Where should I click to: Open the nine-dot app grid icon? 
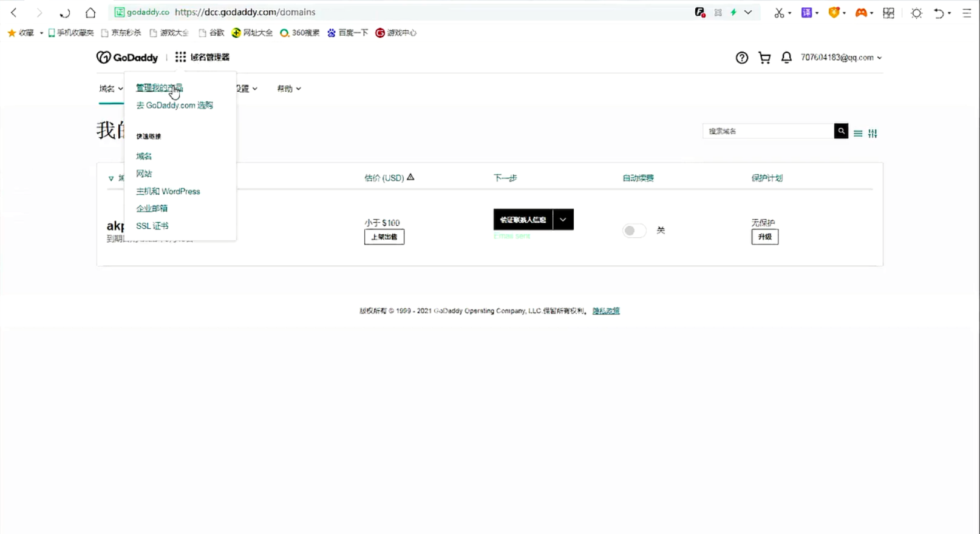pos(180,57)
